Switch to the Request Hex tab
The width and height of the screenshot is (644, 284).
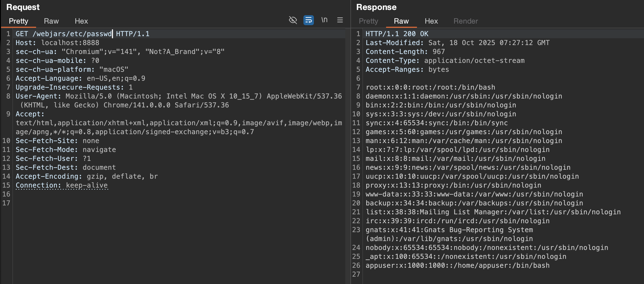click(x=81, y=21)
